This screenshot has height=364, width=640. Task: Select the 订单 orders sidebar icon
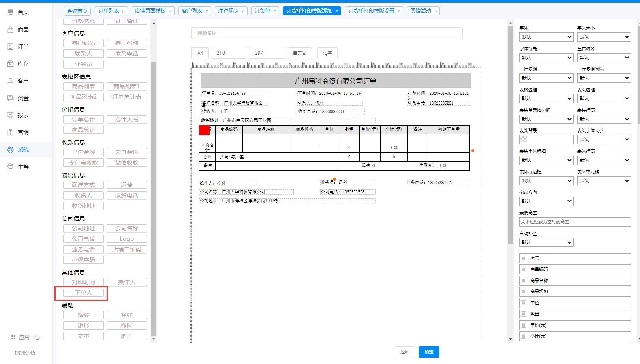11,47
